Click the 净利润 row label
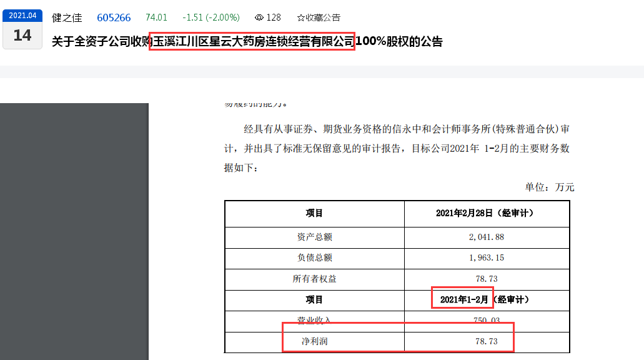The width and height of the screenshot is (644, 360). 314,341
